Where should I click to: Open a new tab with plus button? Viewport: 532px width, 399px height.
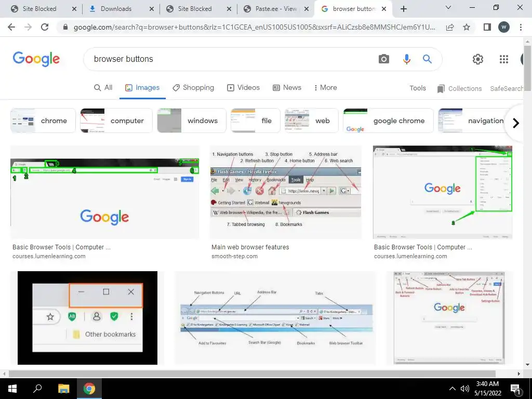point(403,9)
